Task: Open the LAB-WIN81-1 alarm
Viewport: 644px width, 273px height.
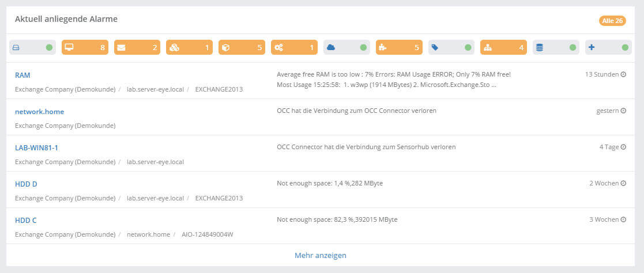Action: [x=36, y=147]
